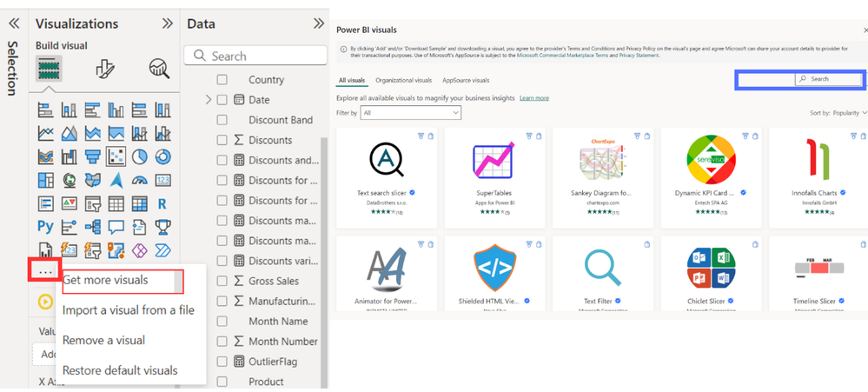Select Remove a visual menu option
The image size is (868, 392).
pyautogui.click(x=104, y=340)
